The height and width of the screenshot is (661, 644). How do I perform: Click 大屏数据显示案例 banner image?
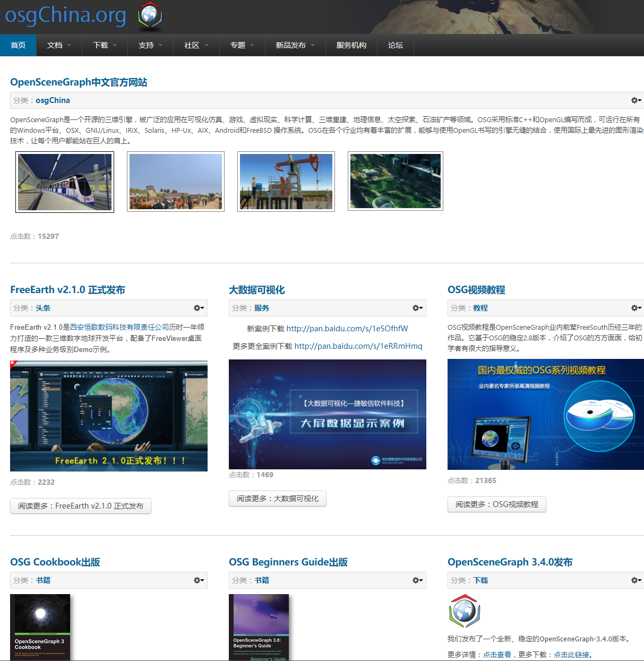click(x=328, y=414)
